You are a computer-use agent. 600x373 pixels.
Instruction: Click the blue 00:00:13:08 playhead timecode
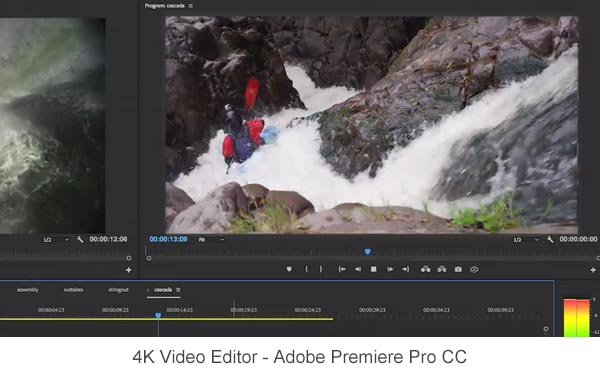[x=168, y=239]
